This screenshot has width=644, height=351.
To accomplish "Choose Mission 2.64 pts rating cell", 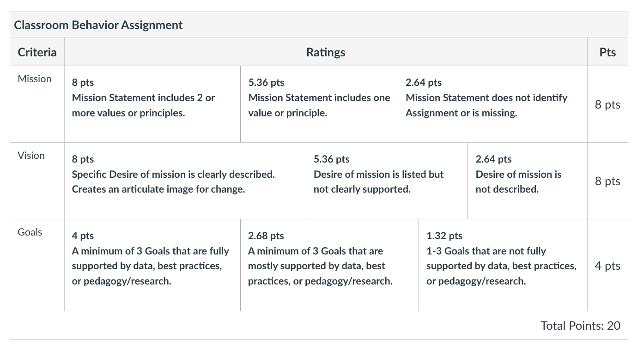I will click(x=492, y=104).
